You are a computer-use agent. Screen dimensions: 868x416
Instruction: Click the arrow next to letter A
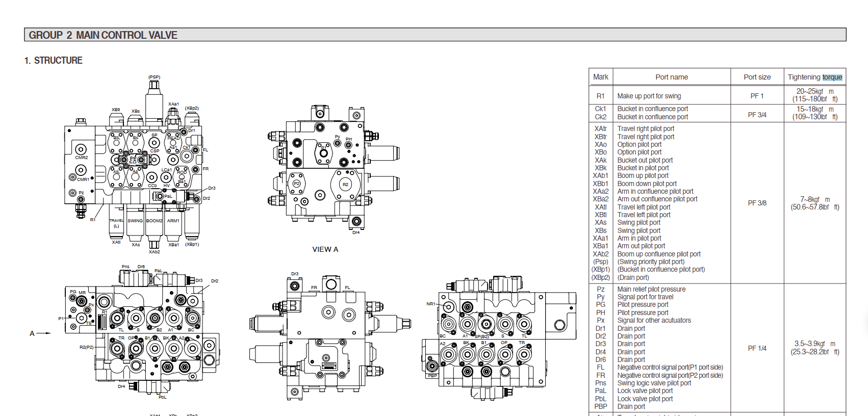(44, 333)
